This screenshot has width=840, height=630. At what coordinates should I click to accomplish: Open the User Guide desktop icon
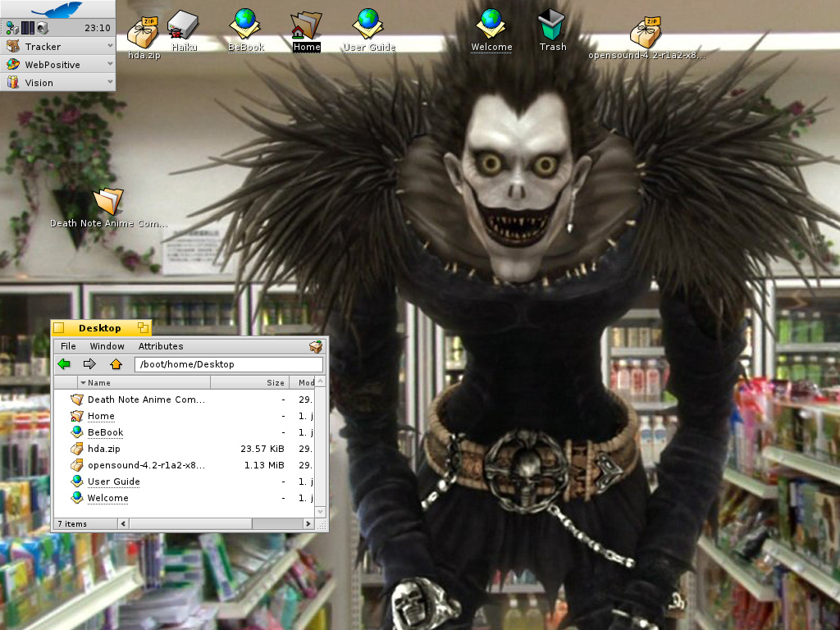(368, 24)
